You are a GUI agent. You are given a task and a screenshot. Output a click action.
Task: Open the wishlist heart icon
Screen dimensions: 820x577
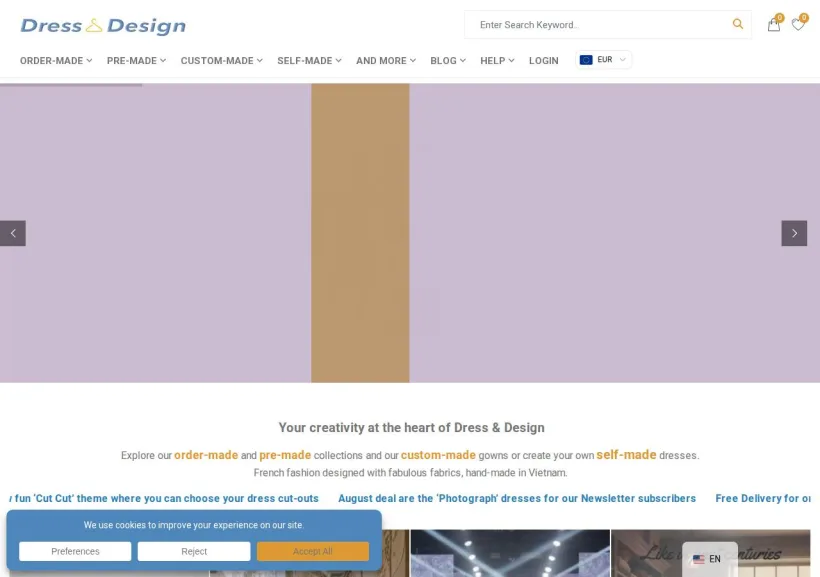click(x=798, y=25)
